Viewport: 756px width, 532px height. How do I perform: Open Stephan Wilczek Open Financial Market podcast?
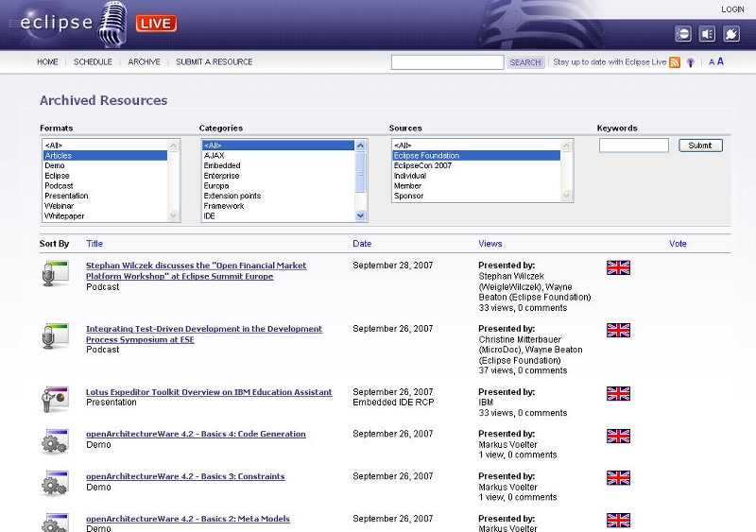point(197,270)
